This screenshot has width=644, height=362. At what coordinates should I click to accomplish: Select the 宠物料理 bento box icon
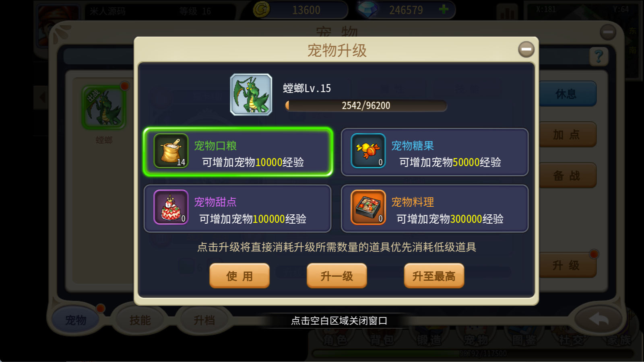pyautogui.click(x=368, y=207)
